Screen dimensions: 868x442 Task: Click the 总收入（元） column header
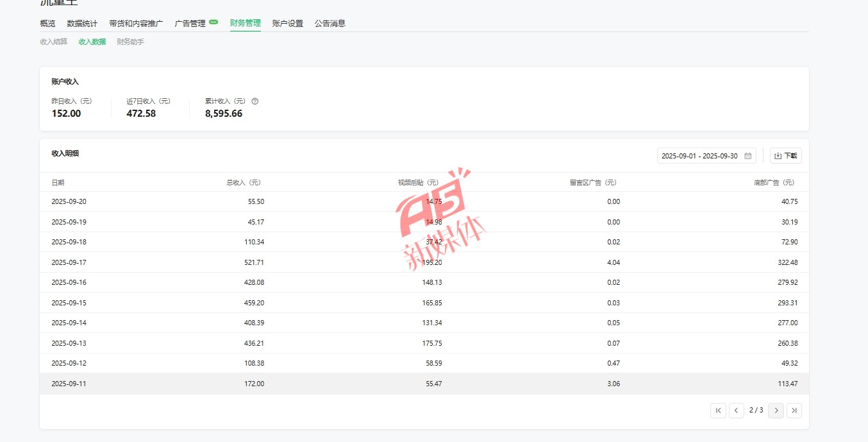click(244, 183)
